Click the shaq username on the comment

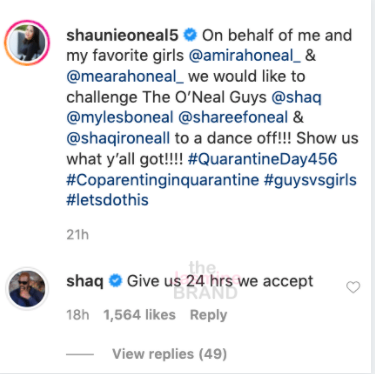pos(85,281)
